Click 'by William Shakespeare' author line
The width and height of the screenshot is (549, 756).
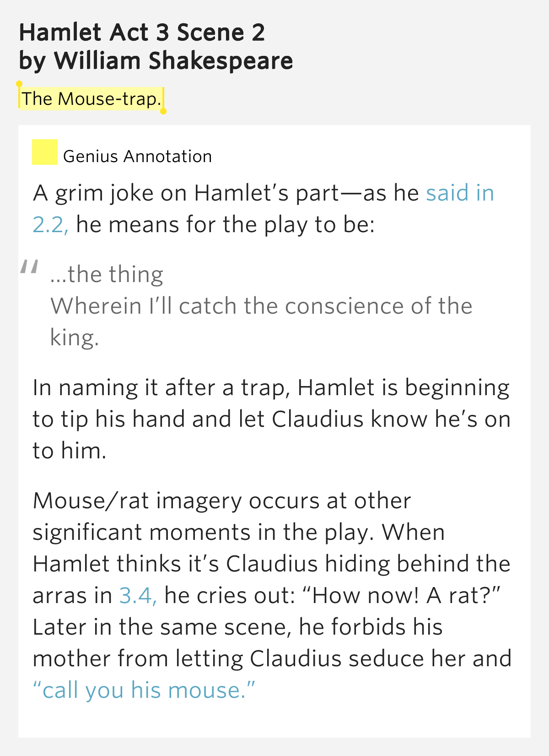coord(156,61)
